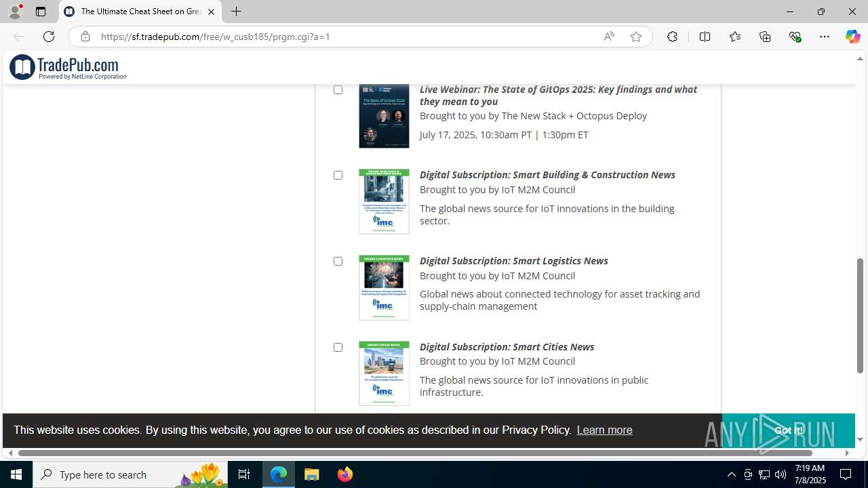Open Settings and more menu

[825, 37]
